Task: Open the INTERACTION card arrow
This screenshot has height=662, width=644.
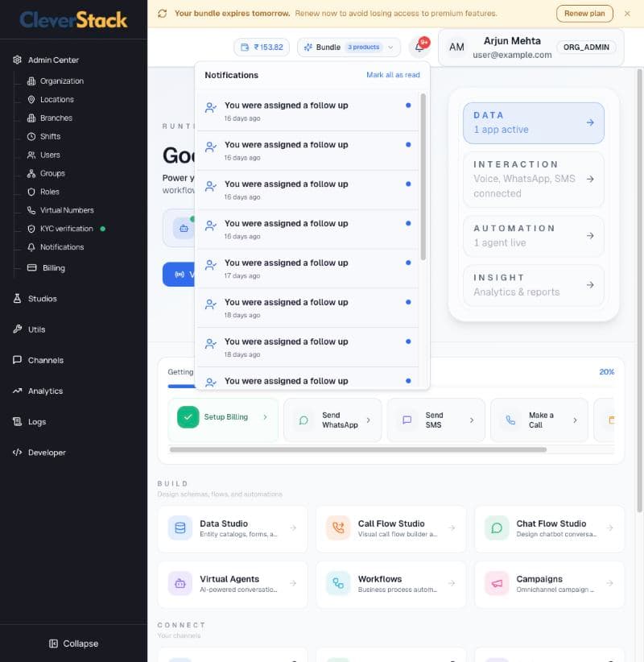Action: pos(590,179)
